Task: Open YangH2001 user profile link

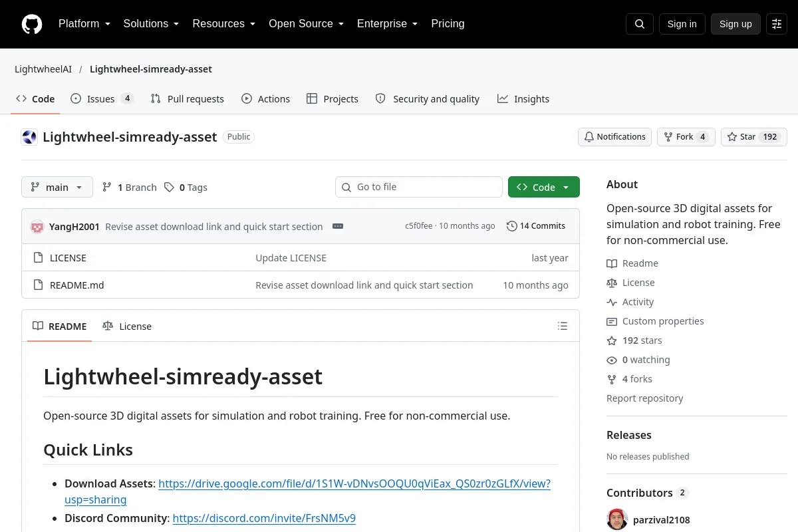Action: (74, 227)
